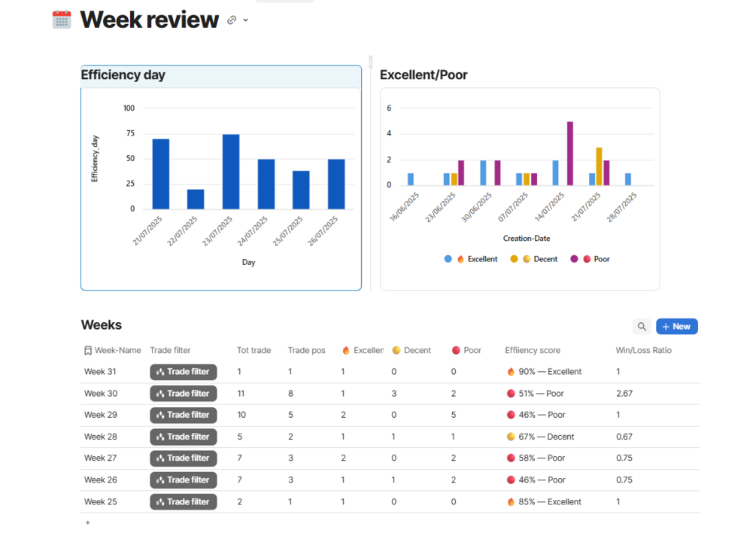Click the 22/07/2025 bar in Efficiency chart
Screen dimensions: 756x533
196,199
